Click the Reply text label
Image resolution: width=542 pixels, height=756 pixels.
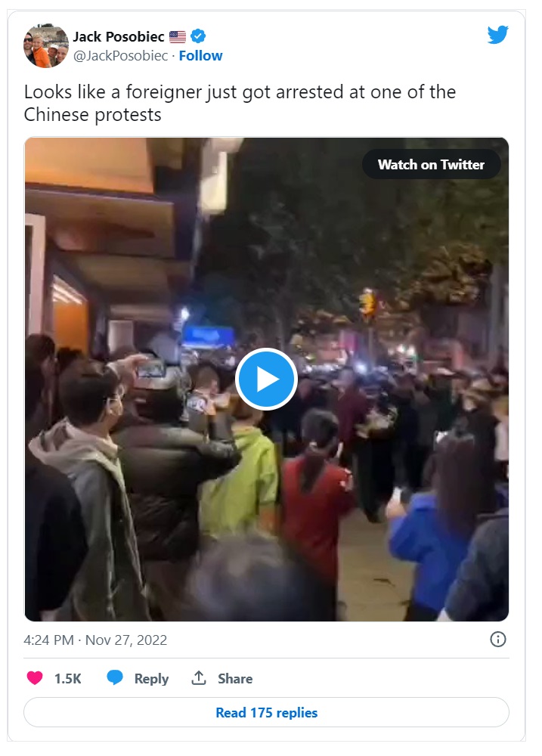[x=151, y=678]
